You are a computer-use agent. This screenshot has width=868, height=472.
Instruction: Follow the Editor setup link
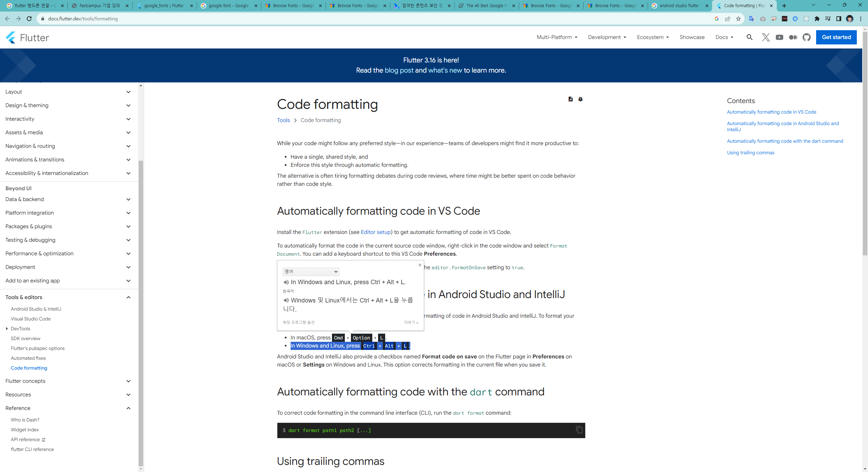coord(376,232)
